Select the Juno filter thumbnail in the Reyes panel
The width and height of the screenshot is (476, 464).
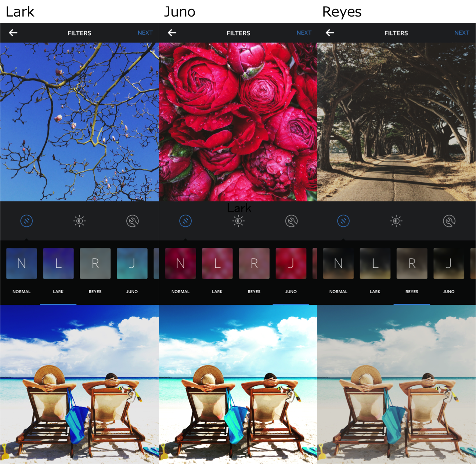449,263
